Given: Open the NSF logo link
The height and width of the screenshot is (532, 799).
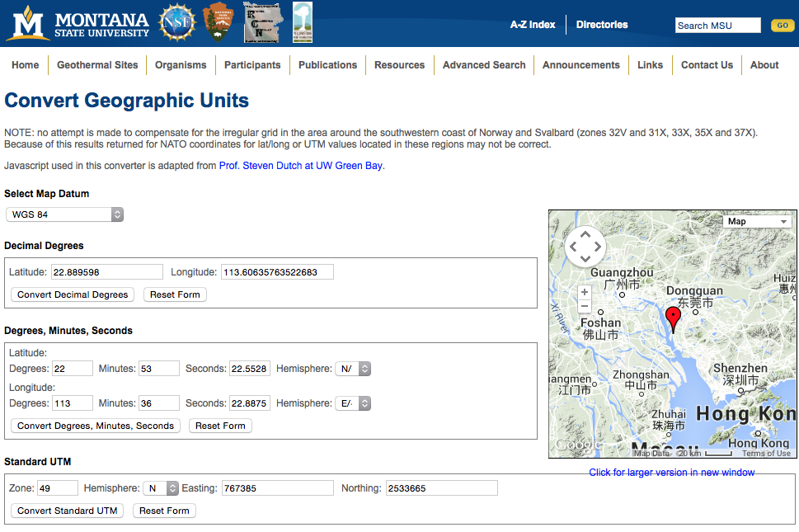Looking at the screenshot, I should pyautogui.click(x=176, y=23).
